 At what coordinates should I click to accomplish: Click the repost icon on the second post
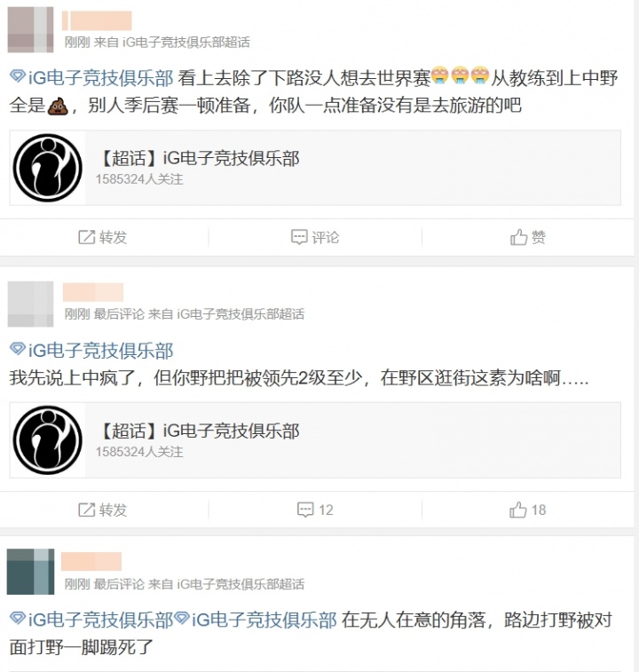86,510
